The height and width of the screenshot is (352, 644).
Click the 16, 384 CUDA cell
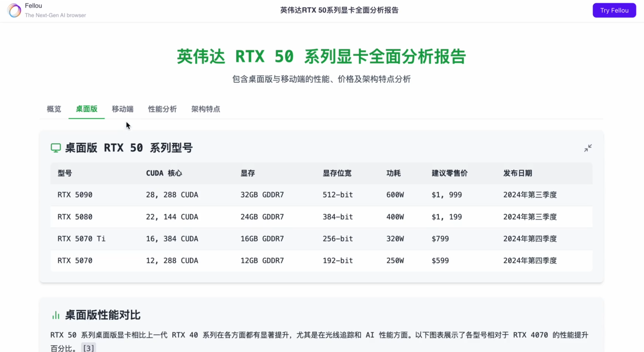tap(172, 239)
